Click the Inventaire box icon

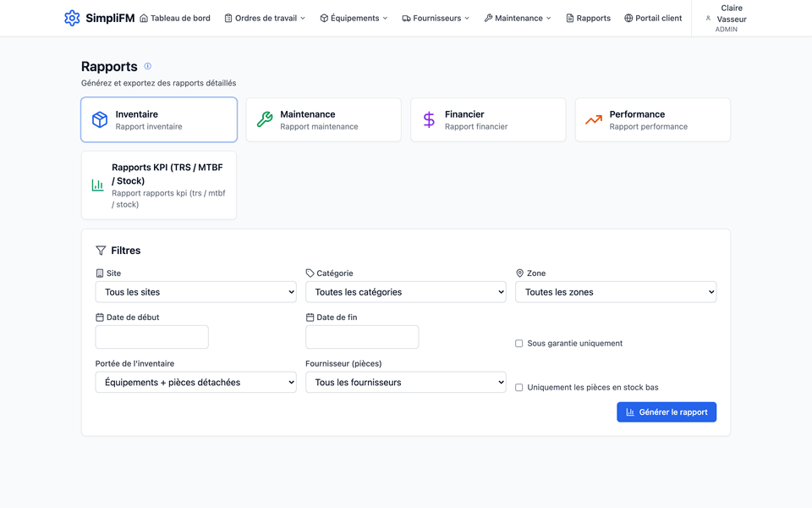point(100,119)
